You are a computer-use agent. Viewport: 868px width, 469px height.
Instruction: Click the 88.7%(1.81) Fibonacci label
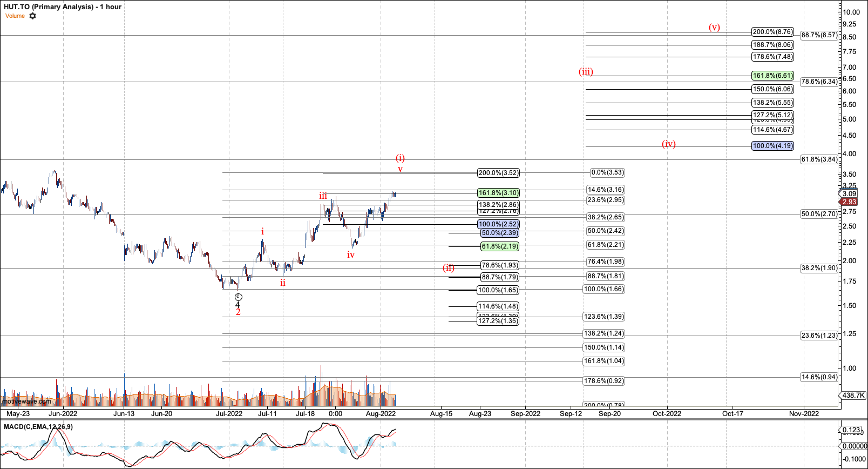pos(606,276)
